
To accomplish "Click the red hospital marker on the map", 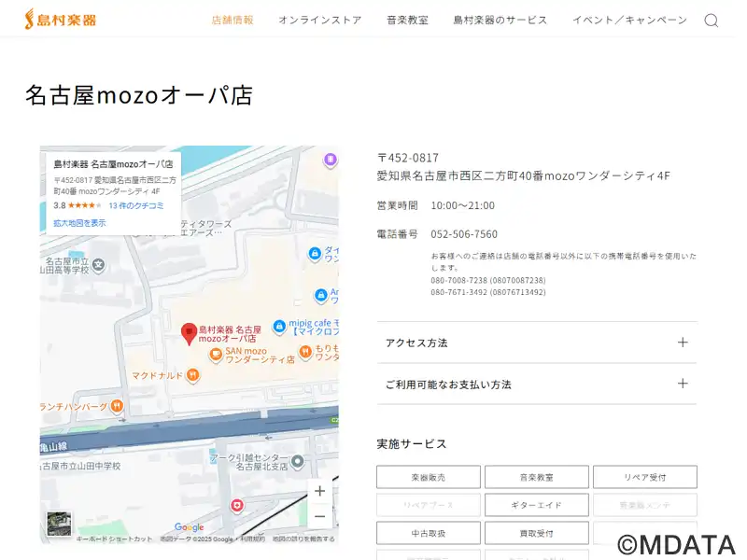I will click(237, 505).
